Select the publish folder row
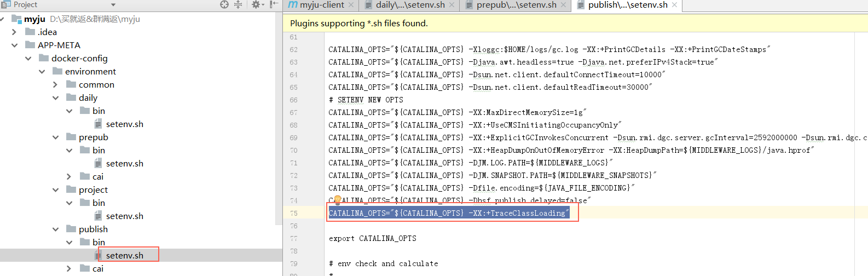Viewport: 868px width, 276px height. coord(88,229)
